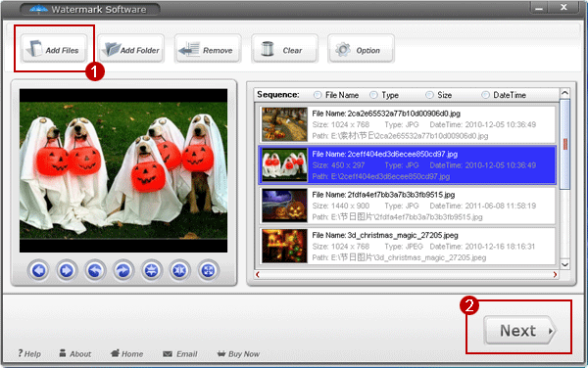Fit preview to window icon
This screenshot has width=588, height=368.
tap(208, 270)
